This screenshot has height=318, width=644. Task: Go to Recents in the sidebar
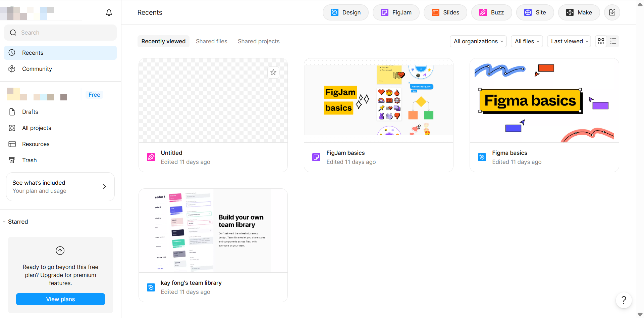(x=60, y=53)
